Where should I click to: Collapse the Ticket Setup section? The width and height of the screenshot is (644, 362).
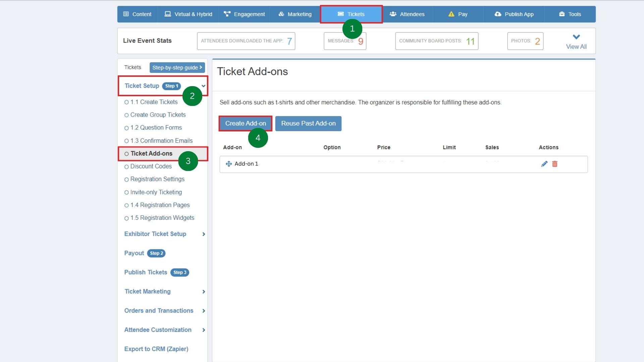(x=204, y=86)
